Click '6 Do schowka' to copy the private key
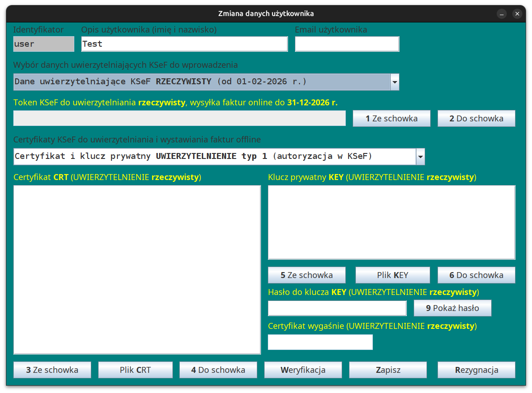 (476, 275)
